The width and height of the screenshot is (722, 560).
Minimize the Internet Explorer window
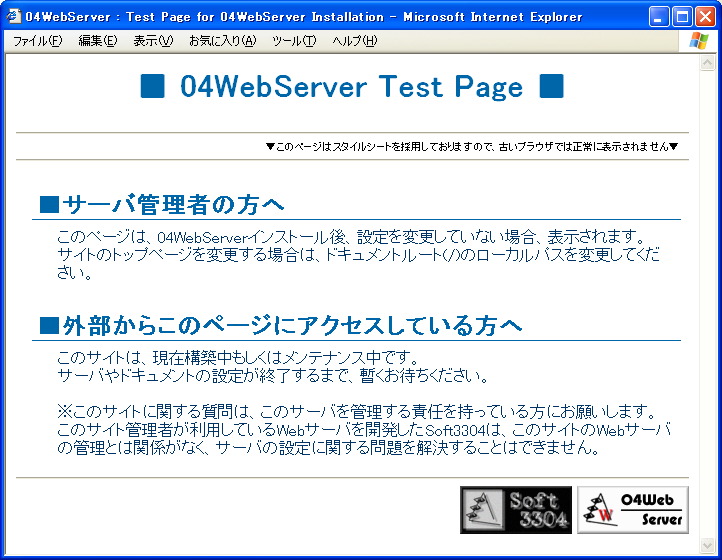(x=659, y=17)
